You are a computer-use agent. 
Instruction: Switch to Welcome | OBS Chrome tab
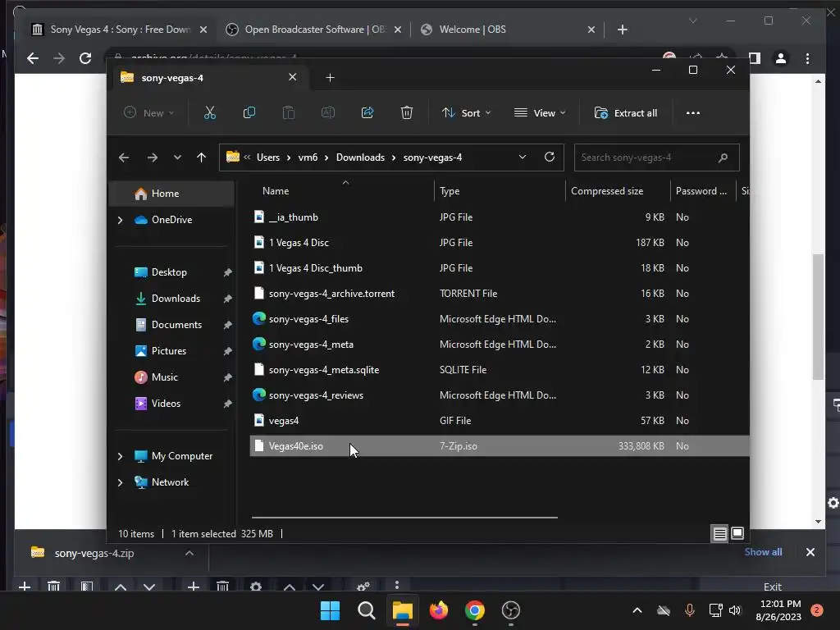point(508,30)
